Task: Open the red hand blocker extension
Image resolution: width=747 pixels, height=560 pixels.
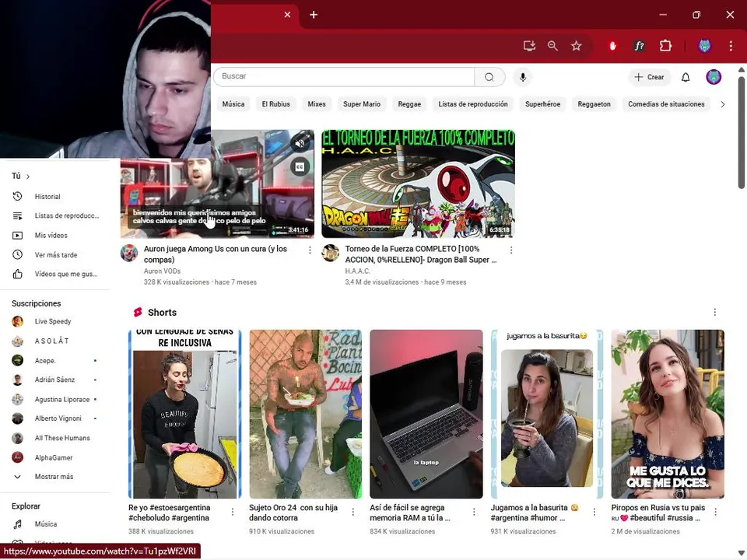Action: click(x=612, y=46)
